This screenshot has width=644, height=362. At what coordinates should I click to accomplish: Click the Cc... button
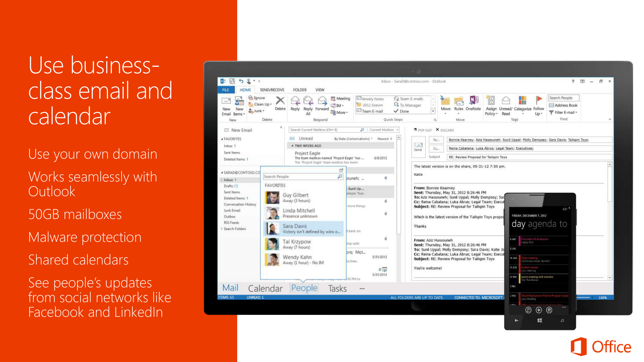436,148
